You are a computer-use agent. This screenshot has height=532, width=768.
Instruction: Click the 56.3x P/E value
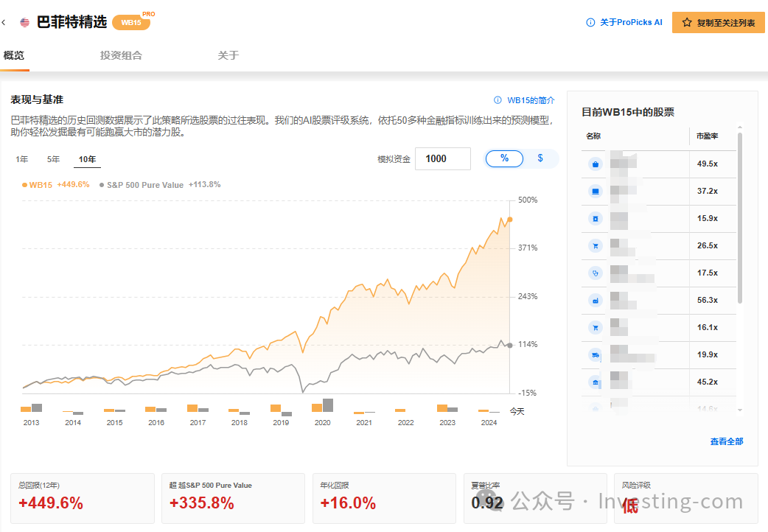point(708,301)
